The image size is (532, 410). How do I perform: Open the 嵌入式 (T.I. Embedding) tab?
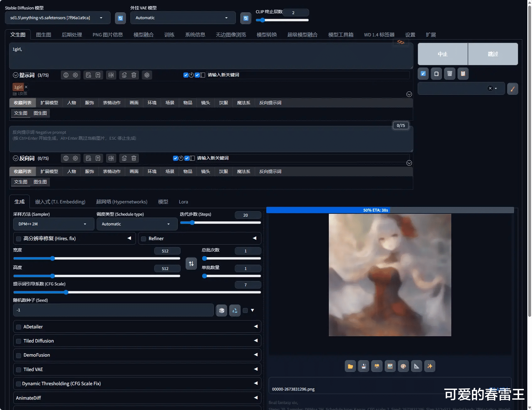(x=60, y=202)
